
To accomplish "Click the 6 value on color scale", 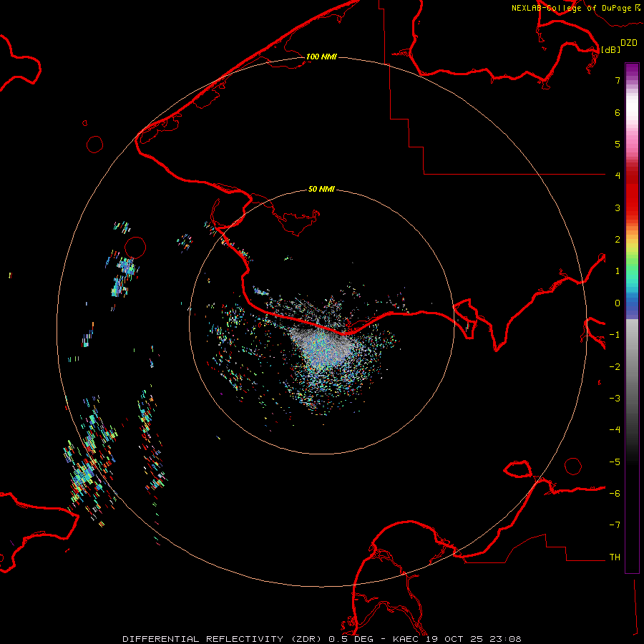I will pyautogui.click(x=618, y=112).
